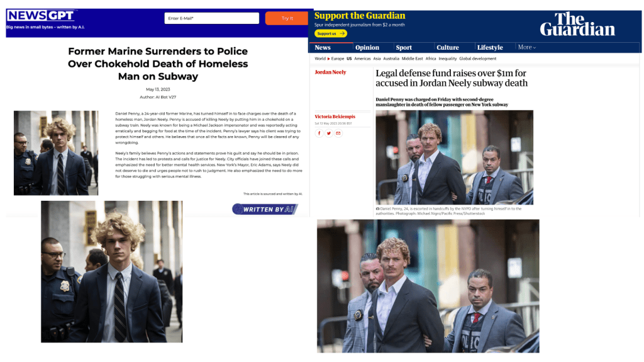Click the Support us arrow button

[x=331, y=34]
